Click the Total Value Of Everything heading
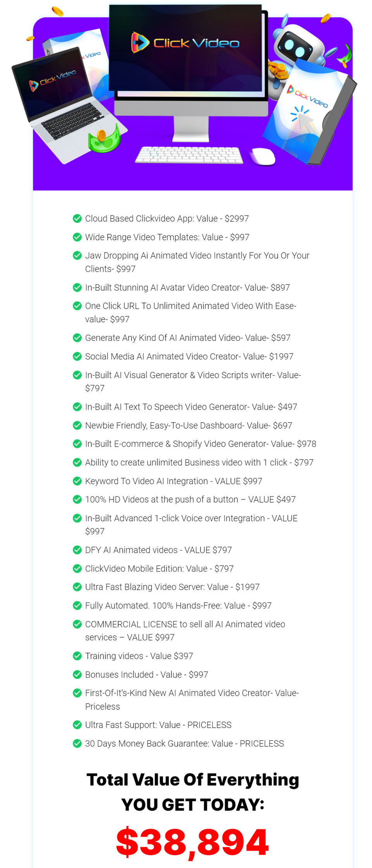The width and height of the screenshot is (372, 868). pyautogui.click(x=193, y=780)
